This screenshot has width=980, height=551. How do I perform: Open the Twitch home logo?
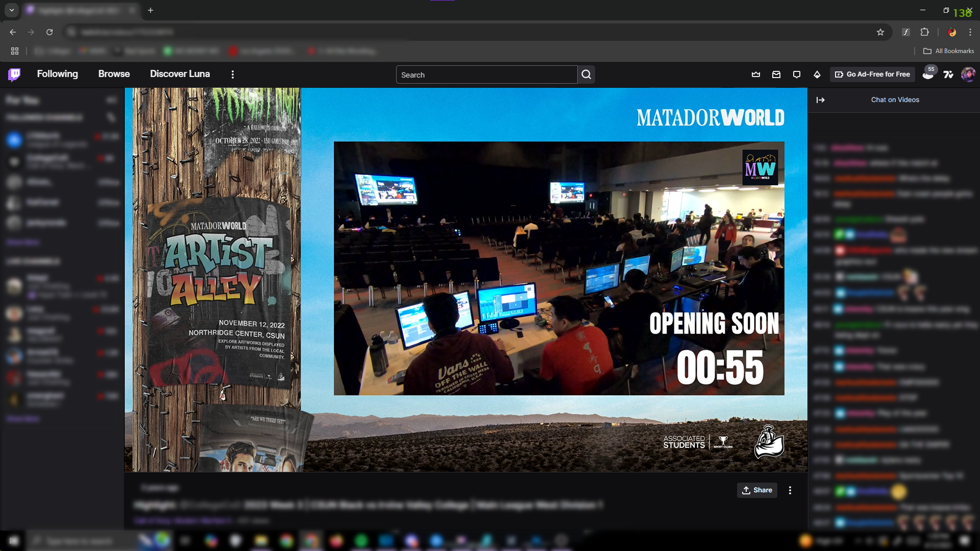point(14,74)
